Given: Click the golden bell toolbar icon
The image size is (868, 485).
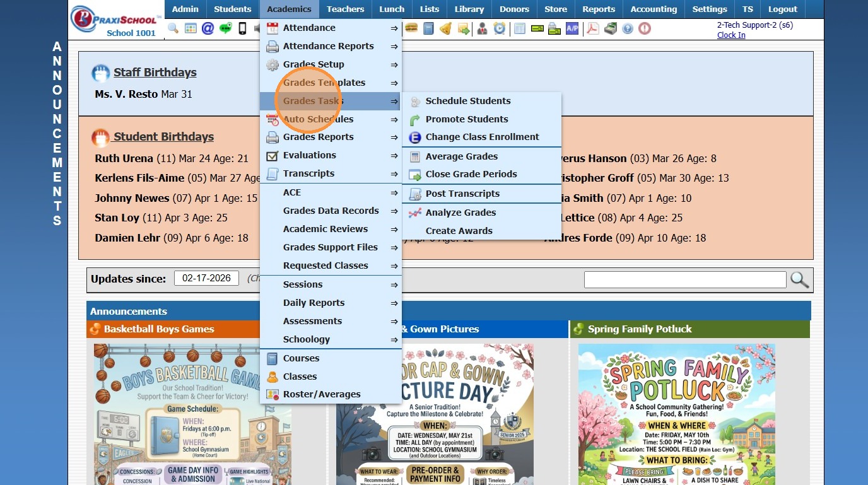Looking at the screenshot, I should (446, 28).
